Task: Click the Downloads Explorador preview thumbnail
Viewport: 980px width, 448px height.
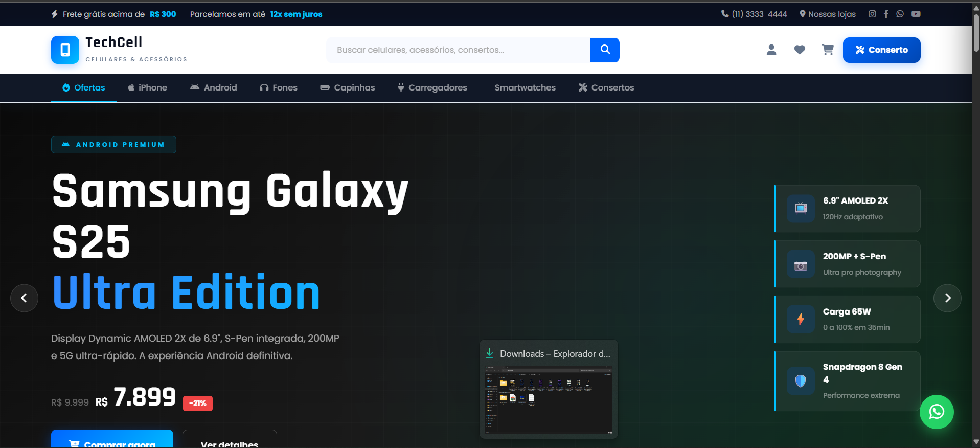Action: [549, 399]
